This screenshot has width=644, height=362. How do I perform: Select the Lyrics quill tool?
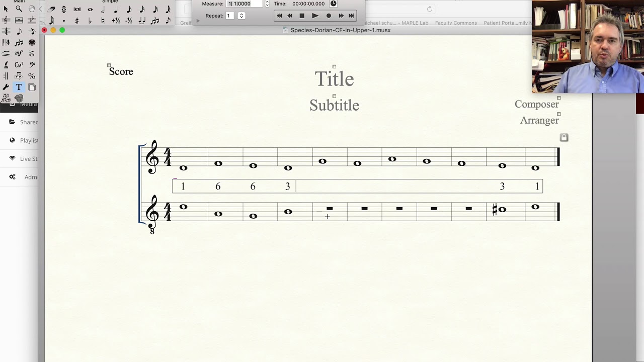tap(6, 64)
